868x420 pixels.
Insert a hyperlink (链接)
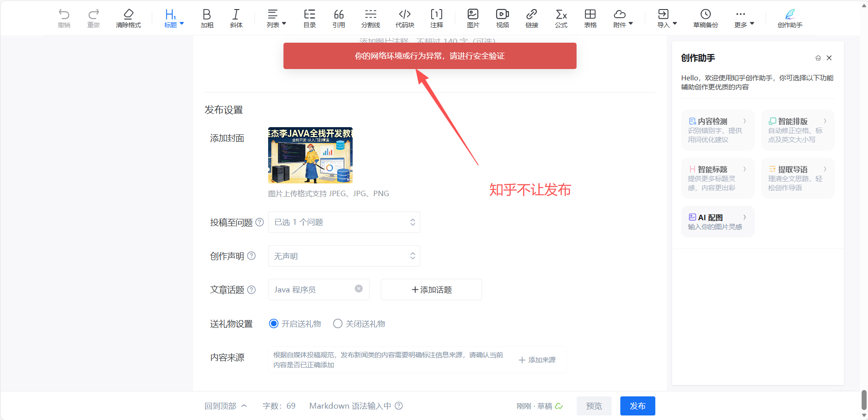pos(532,19)
